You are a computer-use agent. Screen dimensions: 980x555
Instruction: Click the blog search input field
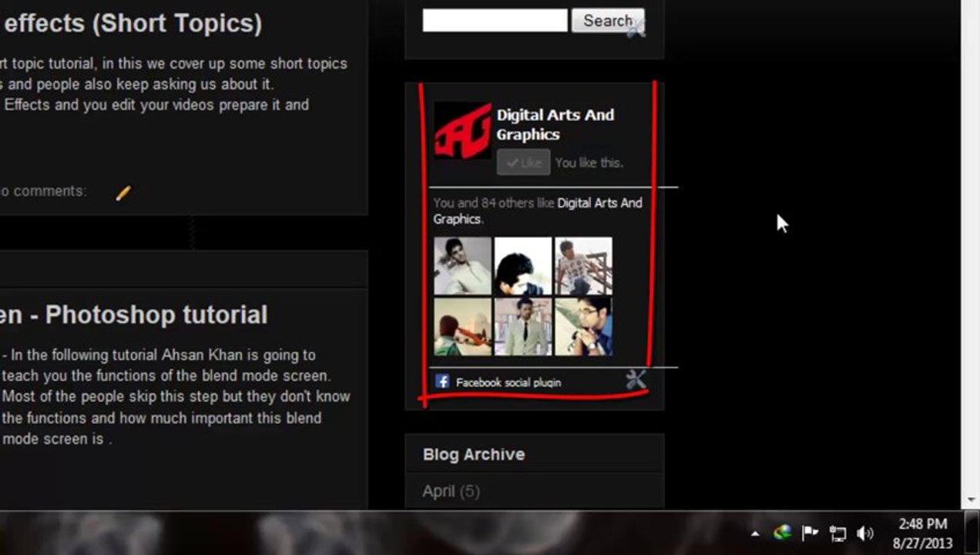click(495, 21)
